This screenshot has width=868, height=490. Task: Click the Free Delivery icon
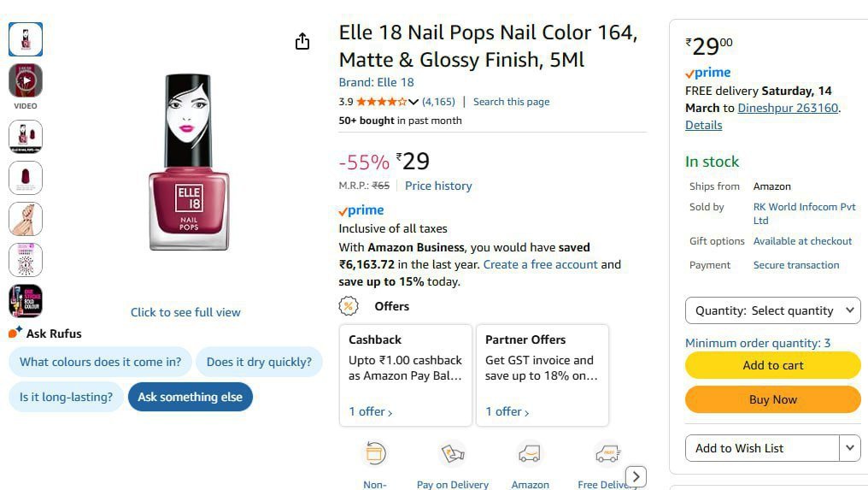pyautogui.click(x=607, y=453)
